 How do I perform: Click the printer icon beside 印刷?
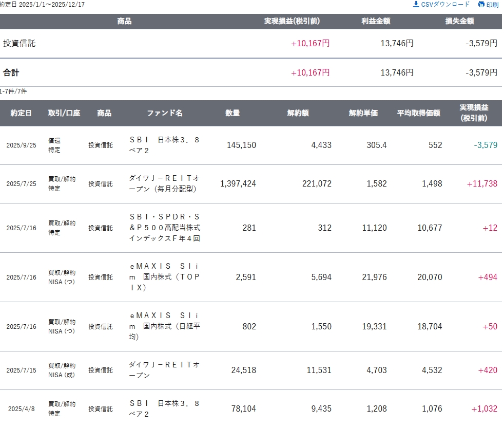pyautogui.click(x=481, y=5)
